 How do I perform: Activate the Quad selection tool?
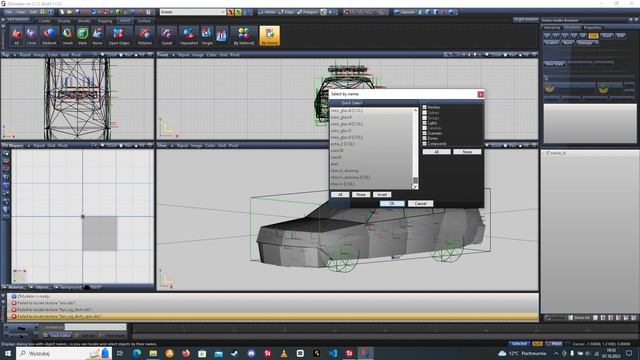tap(167, 36)
